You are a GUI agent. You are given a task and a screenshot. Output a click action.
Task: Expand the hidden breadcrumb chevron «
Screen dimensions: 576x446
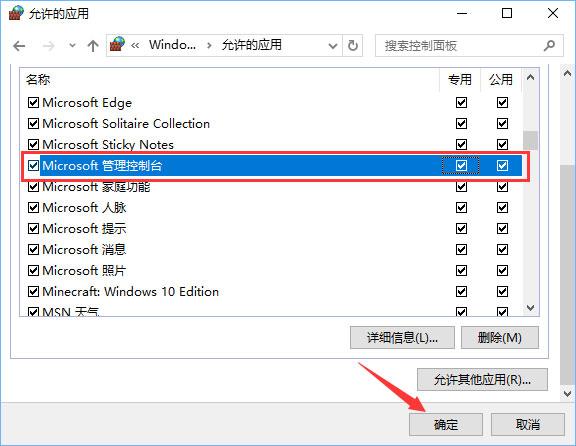click(135, 46)
